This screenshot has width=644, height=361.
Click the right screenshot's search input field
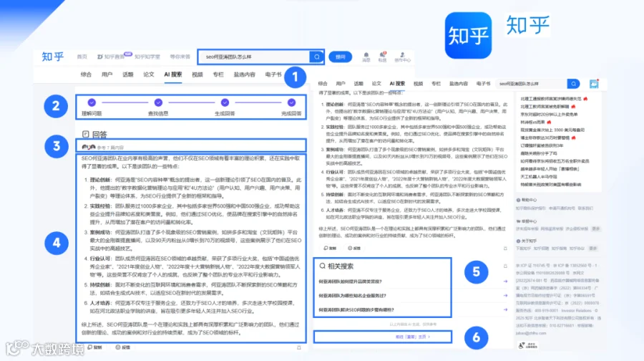(531, 84)
